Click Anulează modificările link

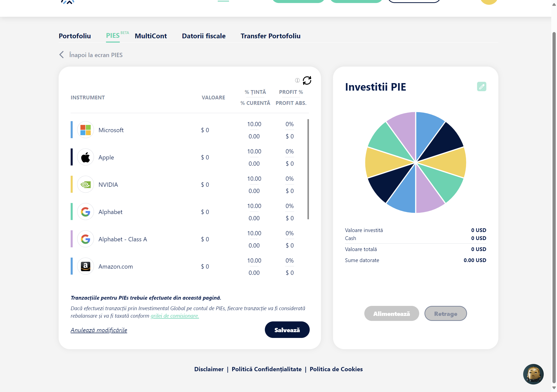pos(99,330)
